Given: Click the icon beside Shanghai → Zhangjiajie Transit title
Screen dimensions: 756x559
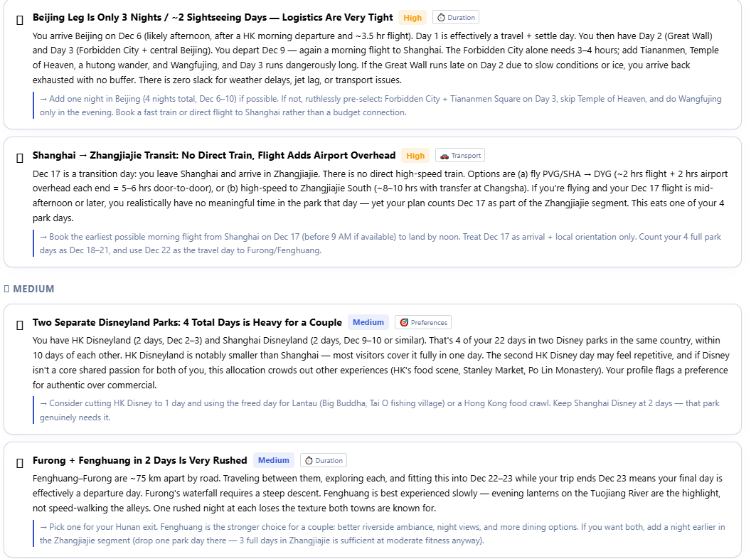Looking at the screenshot, I should tap(20, 158).
